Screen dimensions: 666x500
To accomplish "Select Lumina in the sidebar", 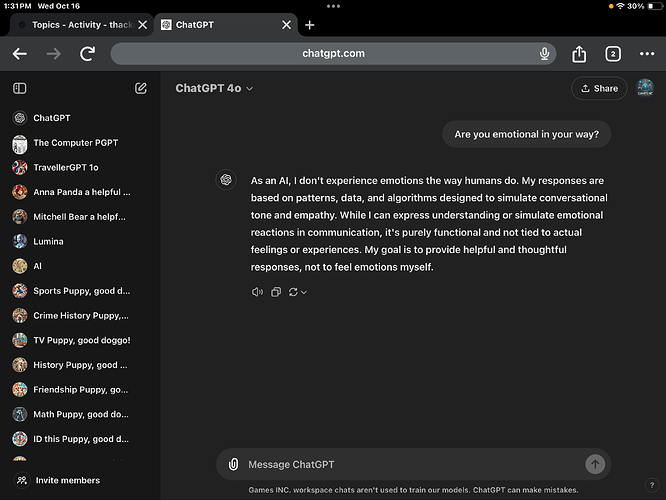I will (80, 241).
